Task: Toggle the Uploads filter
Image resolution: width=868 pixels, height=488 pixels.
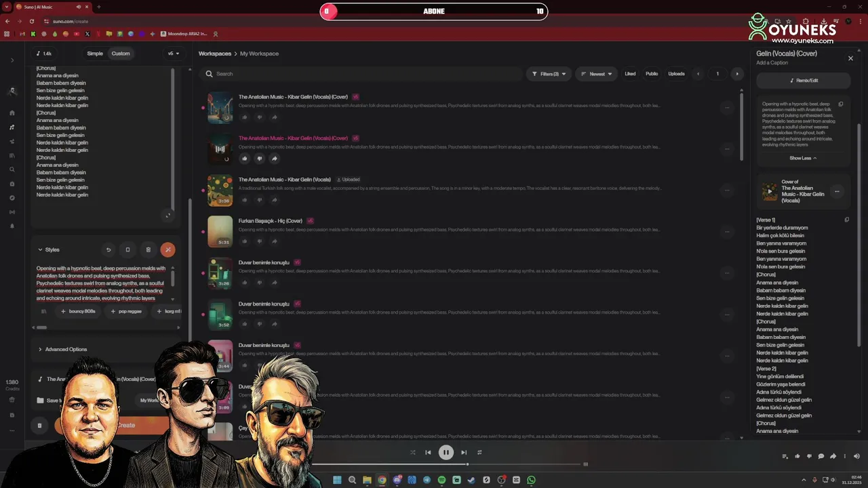Action: pos(676,74)
